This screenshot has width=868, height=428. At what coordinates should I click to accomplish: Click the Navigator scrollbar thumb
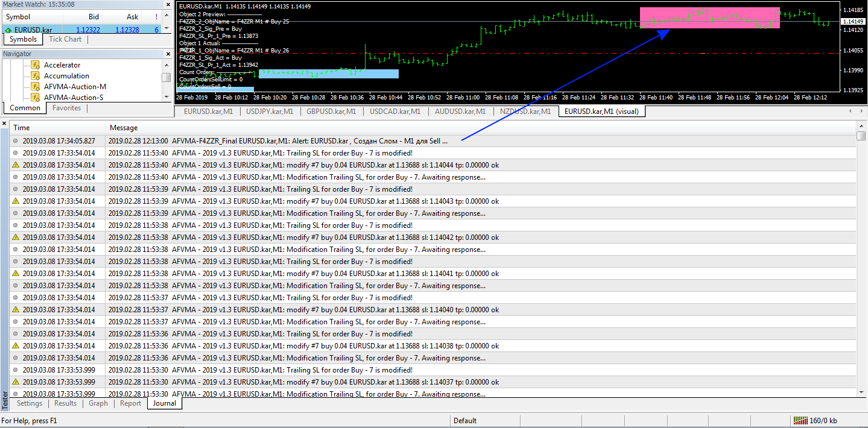point(166,77)
